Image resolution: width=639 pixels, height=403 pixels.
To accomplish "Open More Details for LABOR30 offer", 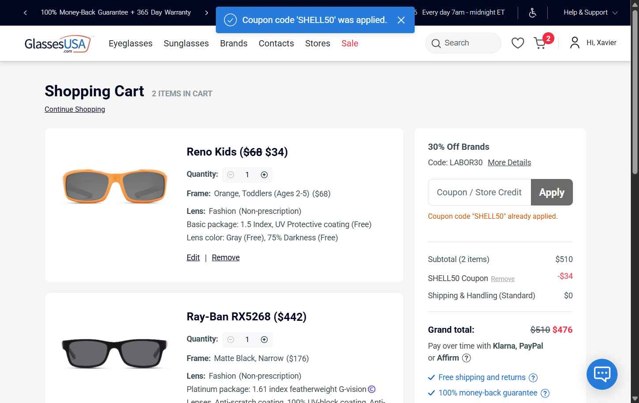I will [509, 163].
